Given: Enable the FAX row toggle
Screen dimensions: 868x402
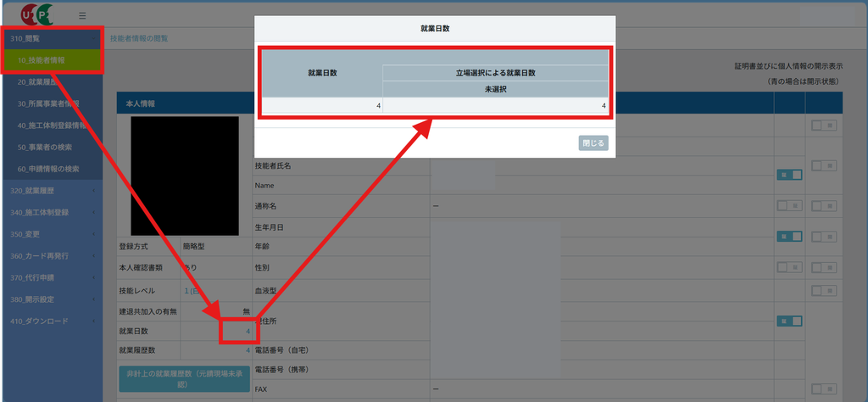Looking at the screenshot, I should click(x=824, y=389).
